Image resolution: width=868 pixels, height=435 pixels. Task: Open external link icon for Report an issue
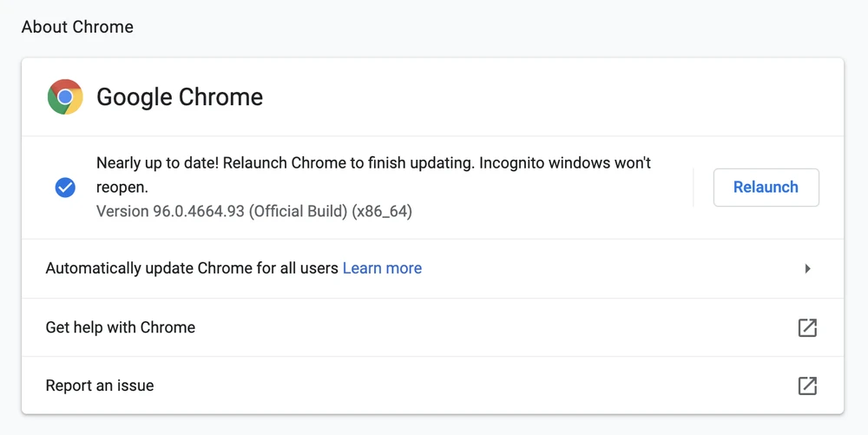[x=807, y=386]
